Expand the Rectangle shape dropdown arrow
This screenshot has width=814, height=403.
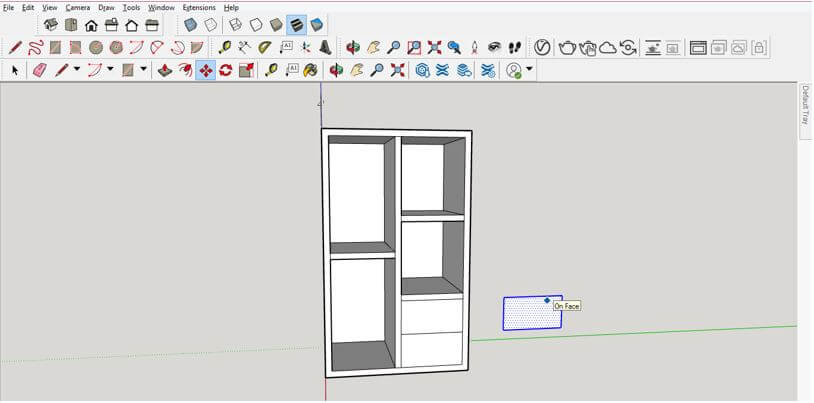[x=143, y=69]
